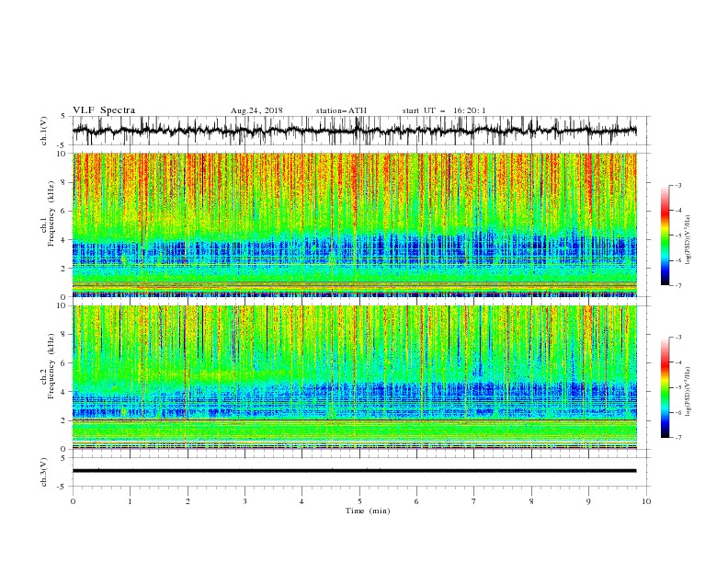Click the '8' kHz tick of ch.2 spectrogram
Image resolution: width=728 pixels, height=563 pixels.
[64, 335]
